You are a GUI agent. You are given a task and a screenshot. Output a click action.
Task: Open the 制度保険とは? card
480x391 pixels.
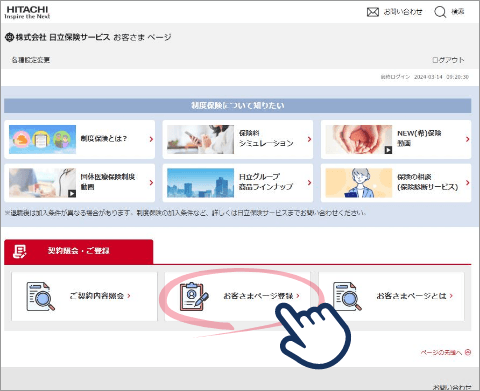[80, 139]
